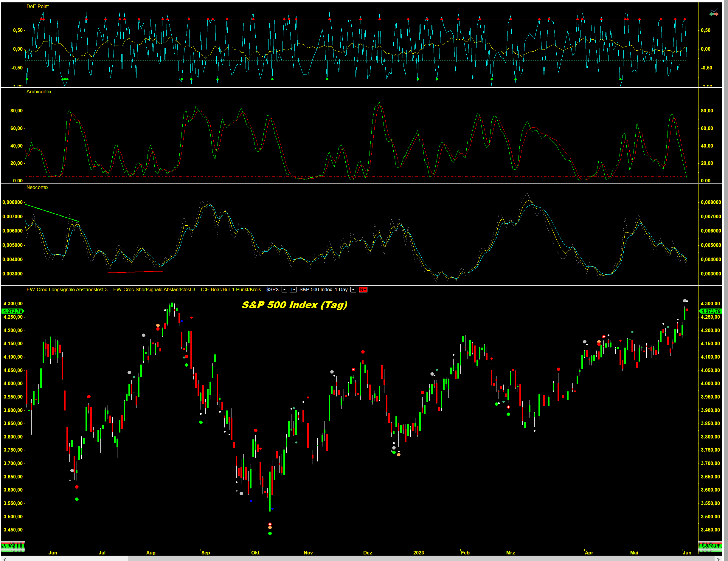
Task: Click the Neocortex indicator label
Action: (x=37, y=187)
